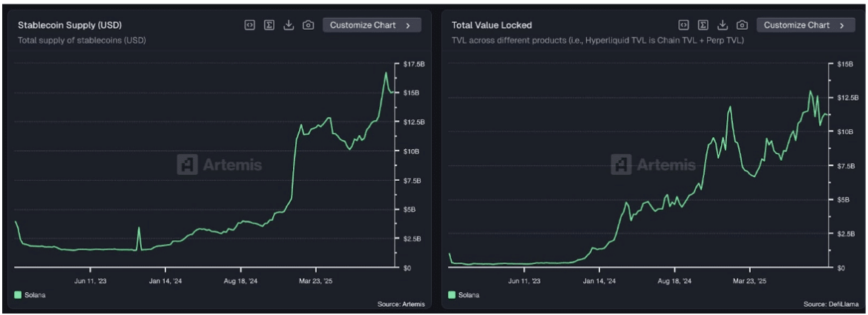Click green Solana swatch under Stablecoin chart
Viewport: 868px width, 315px height.
tap(19, 295)
